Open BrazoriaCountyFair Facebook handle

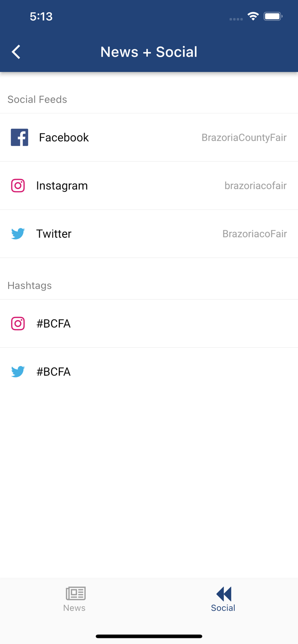244,137
